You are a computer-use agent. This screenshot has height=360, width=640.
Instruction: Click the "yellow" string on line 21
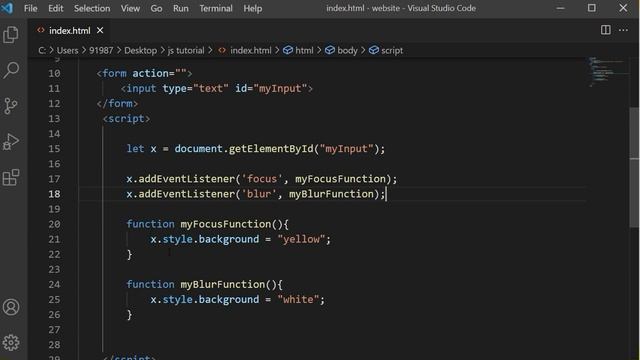click(x=301, y=239)
